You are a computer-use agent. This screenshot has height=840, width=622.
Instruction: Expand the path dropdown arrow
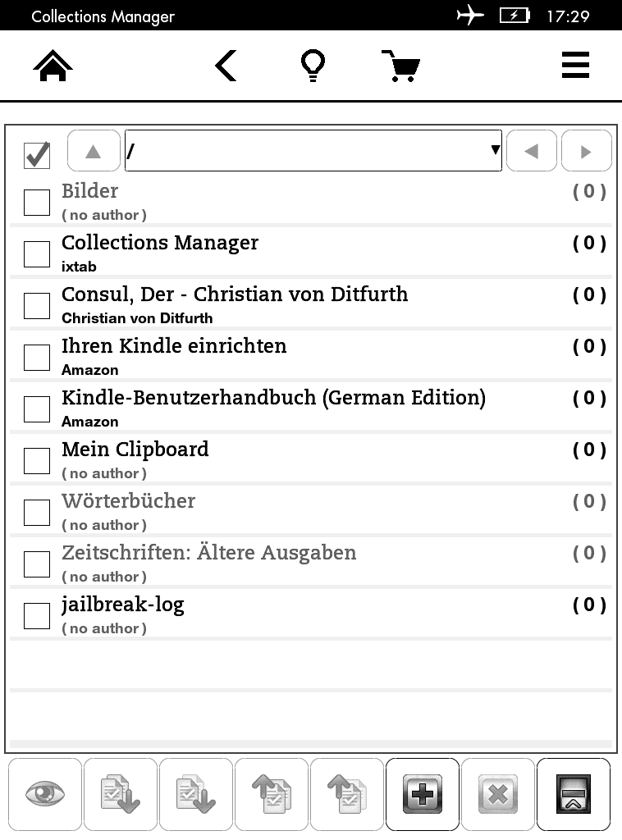pos(495,150)
